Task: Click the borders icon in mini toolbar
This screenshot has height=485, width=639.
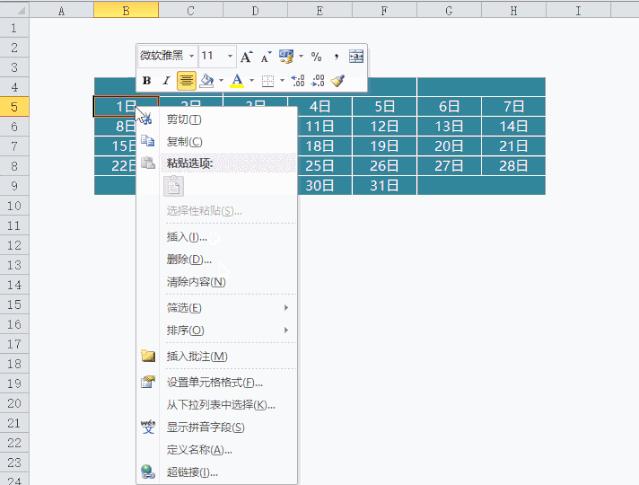Action: point(268,81)
